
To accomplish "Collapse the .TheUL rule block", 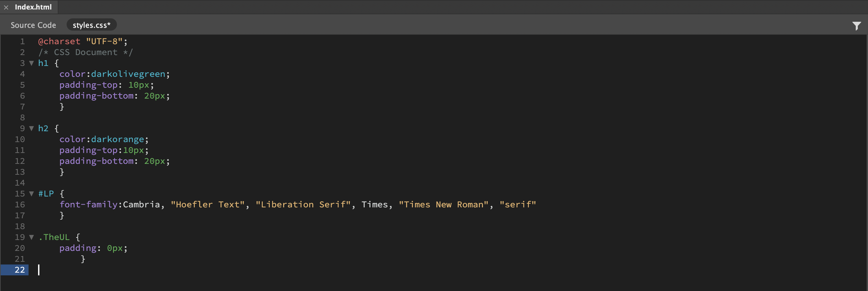I will click(x=32, y=237).
